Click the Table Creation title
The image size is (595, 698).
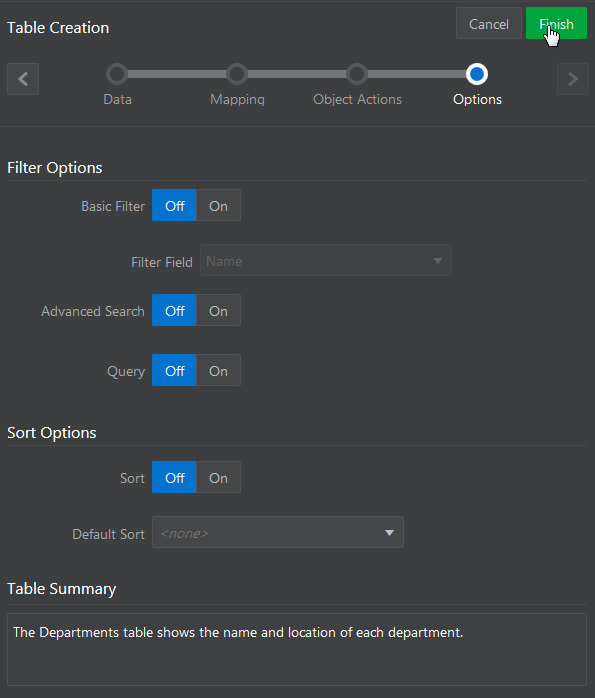click(x=58, y=28)
